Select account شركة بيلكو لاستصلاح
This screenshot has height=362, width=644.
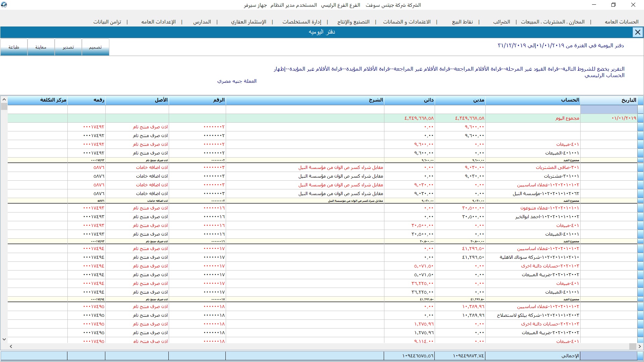(538, 315)
